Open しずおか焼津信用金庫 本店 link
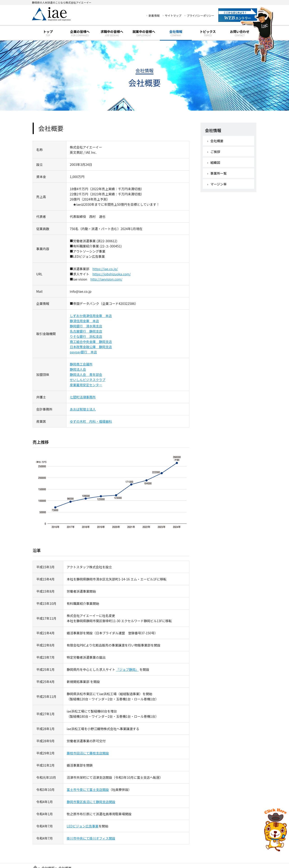 coord(91,316)
